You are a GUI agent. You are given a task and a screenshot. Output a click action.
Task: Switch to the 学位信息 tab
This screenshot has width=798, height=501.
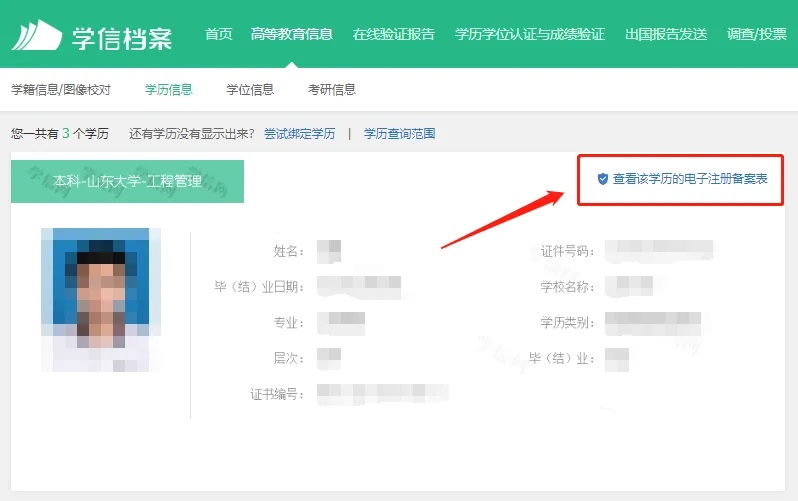250,90
